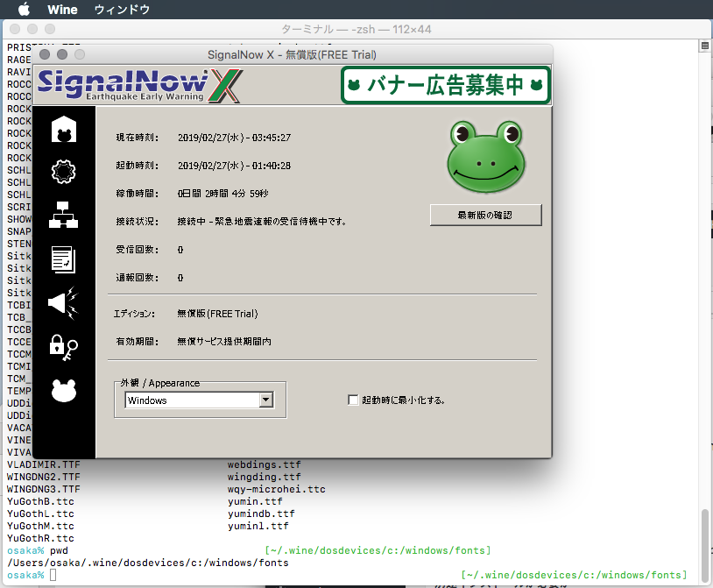The image size is (713, 588).
Task: Click the frog head icon in sidebar
Action: pos(64,391)
